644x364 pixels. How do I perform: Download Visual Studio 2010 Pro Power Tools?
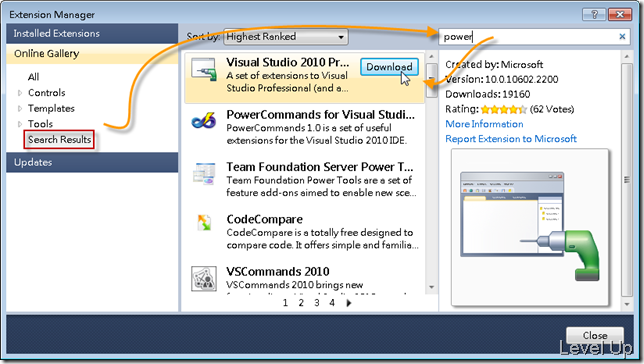click(x=389, y=67)
